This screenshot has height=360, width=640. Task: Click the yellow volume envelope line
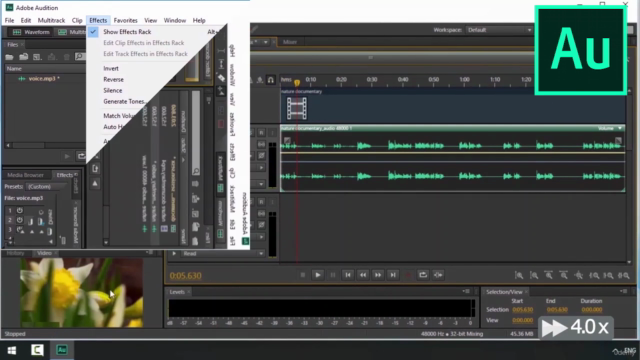[x=453, y=153]
